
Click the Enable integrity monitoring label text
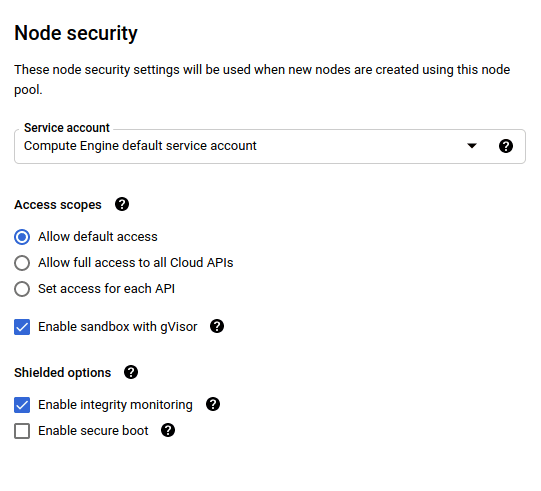click(x=115, y=405)
